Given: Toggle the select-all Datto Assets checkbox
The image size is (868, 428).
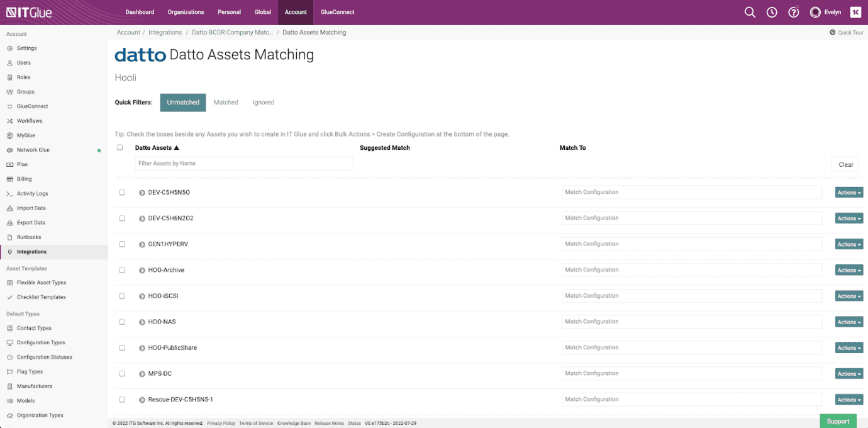Looking at the screenshot, I should (120, 148).
